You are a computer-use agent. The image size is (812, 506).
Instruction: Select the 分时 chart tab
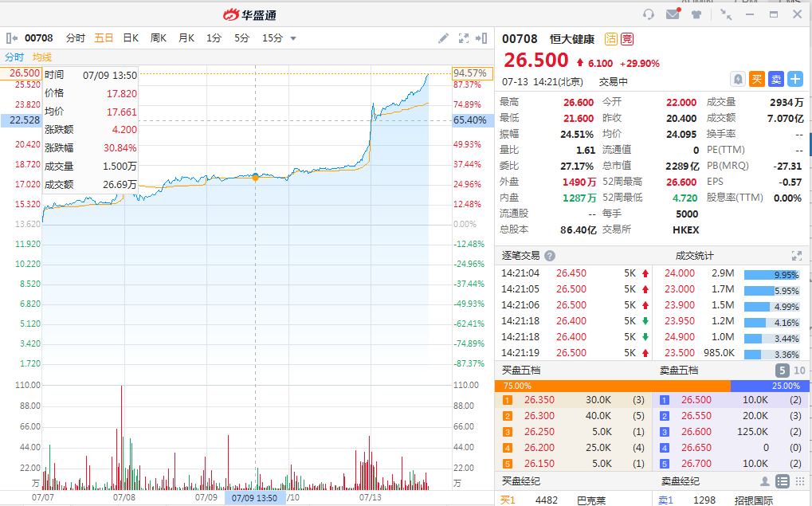(x=76, y=38)
